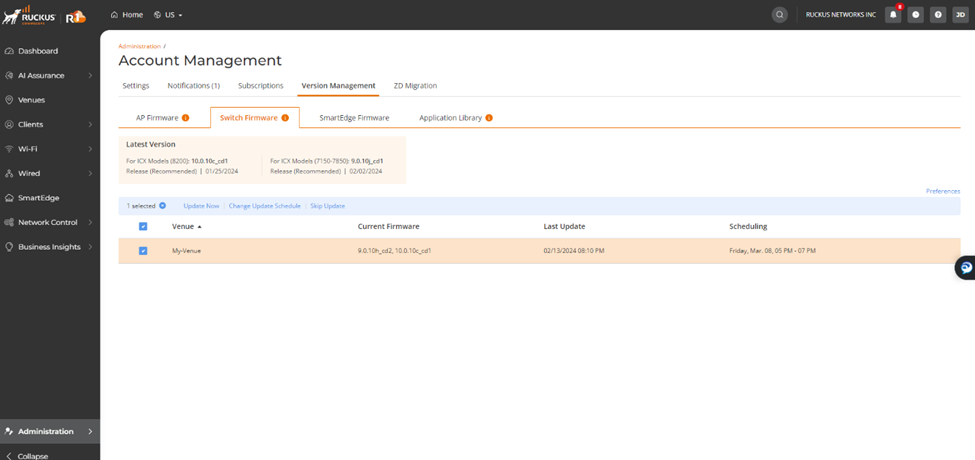The width and height of the screenshot is (975, 460).
Task: Open the Subscriptions tab
Action: tap(261, 86)
